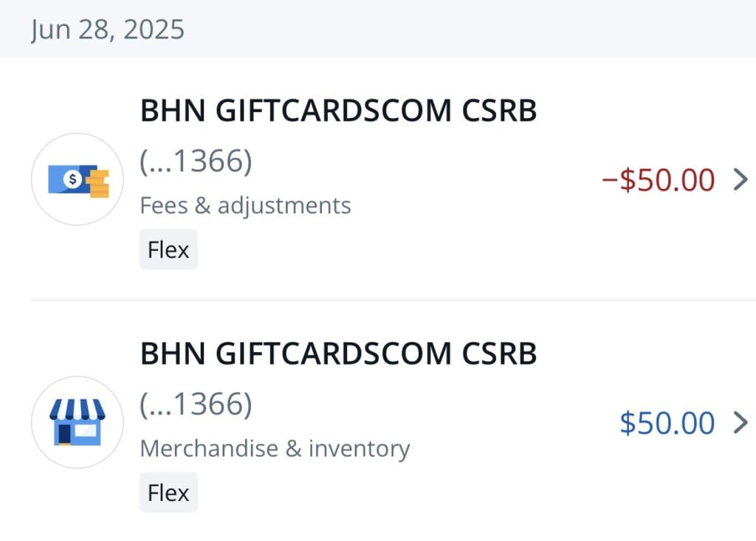Click the striped awning on the store icon

[x=77, y=410]
